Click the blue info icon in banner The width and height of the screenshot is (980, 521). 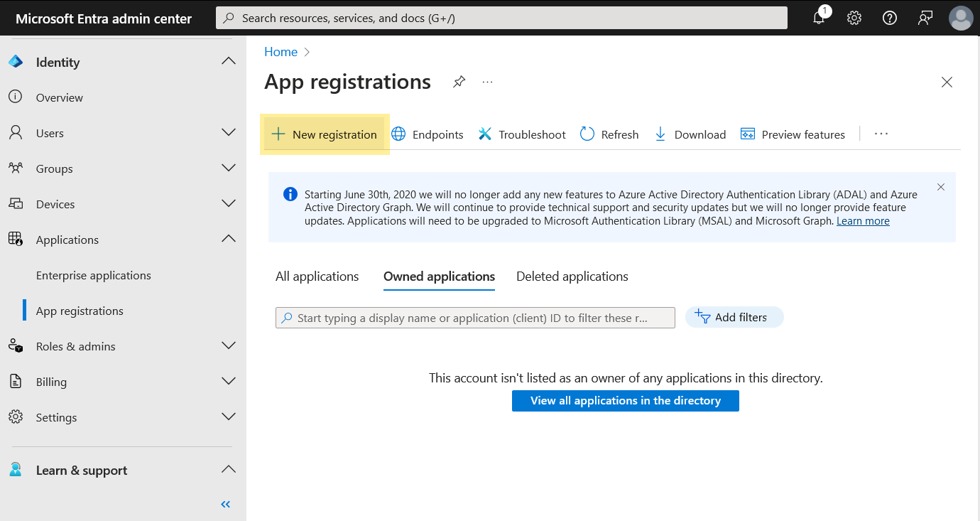290,194
